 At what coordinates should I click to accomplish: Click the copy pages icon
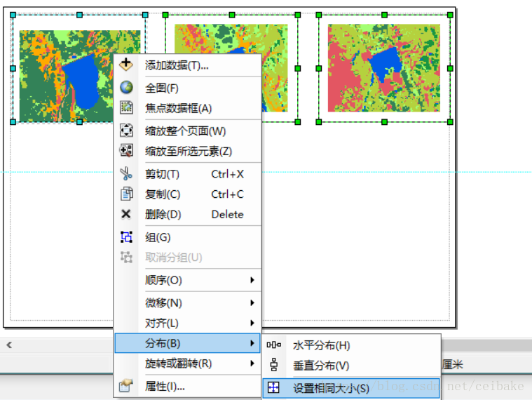126,194
